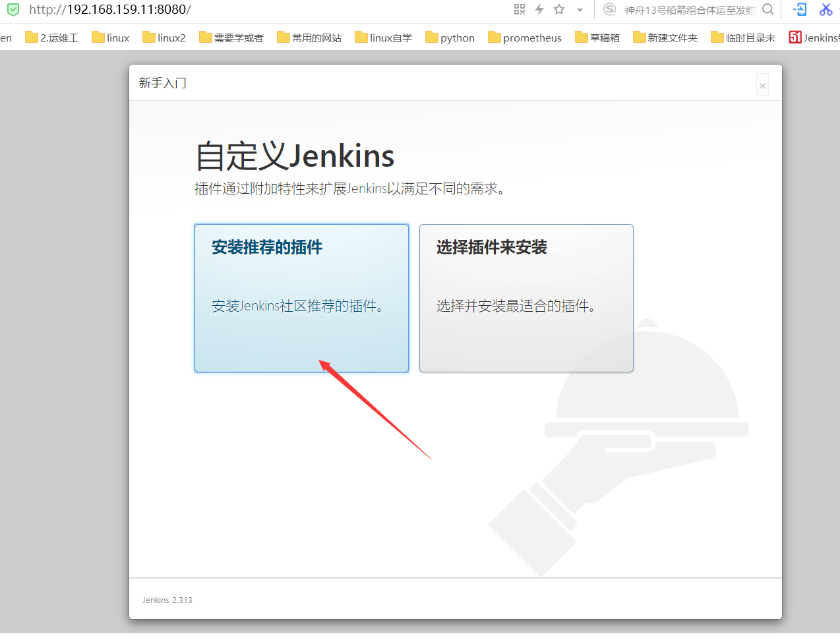
Task: Click the scissors screenshot icon
Action: [825, 9]
